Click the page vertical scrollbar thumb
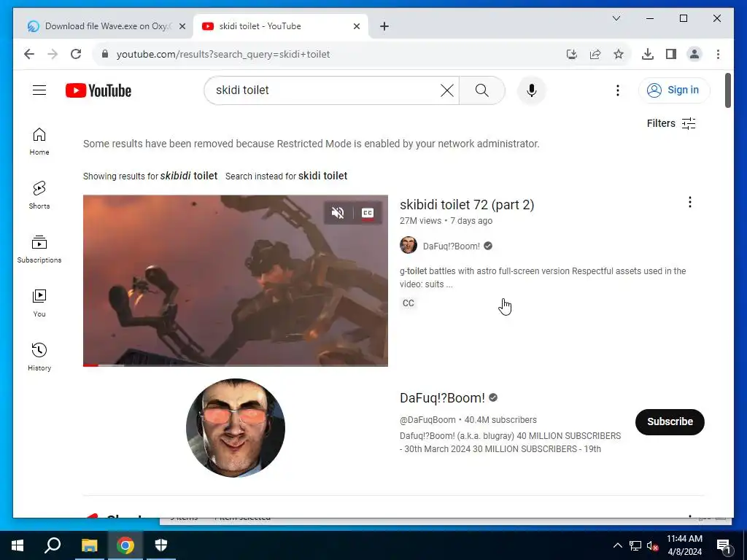The width and height of the screenshot is (747, 560). point(727,90)
